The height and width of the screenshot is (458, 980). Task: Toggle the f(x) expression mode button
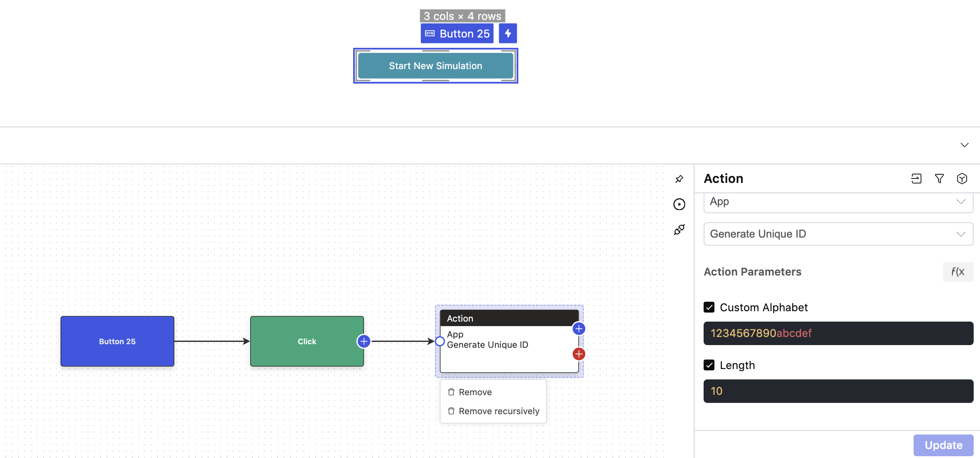tap(957, 272)
